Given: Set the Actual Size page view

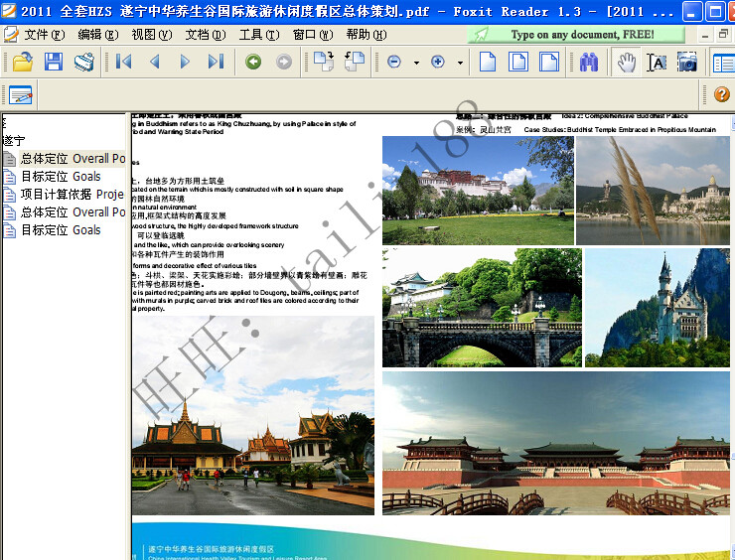Looking at the screenshot, I should pos(488,62).
